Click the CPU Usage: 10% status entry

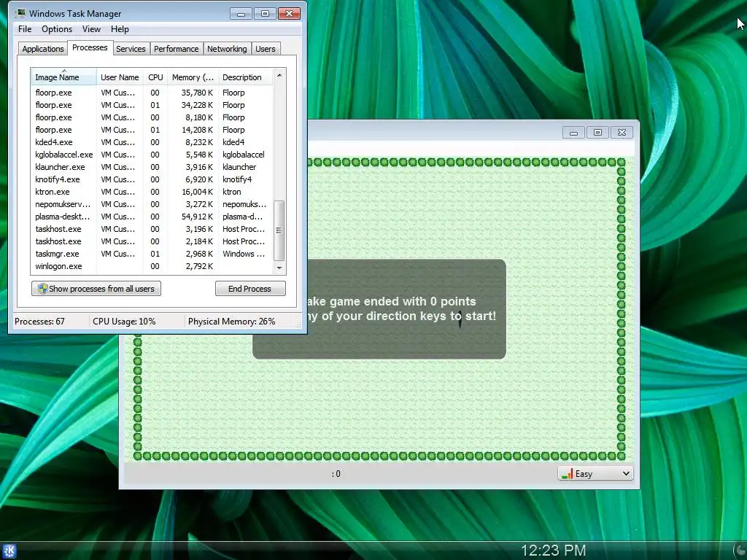pos(124,322)
